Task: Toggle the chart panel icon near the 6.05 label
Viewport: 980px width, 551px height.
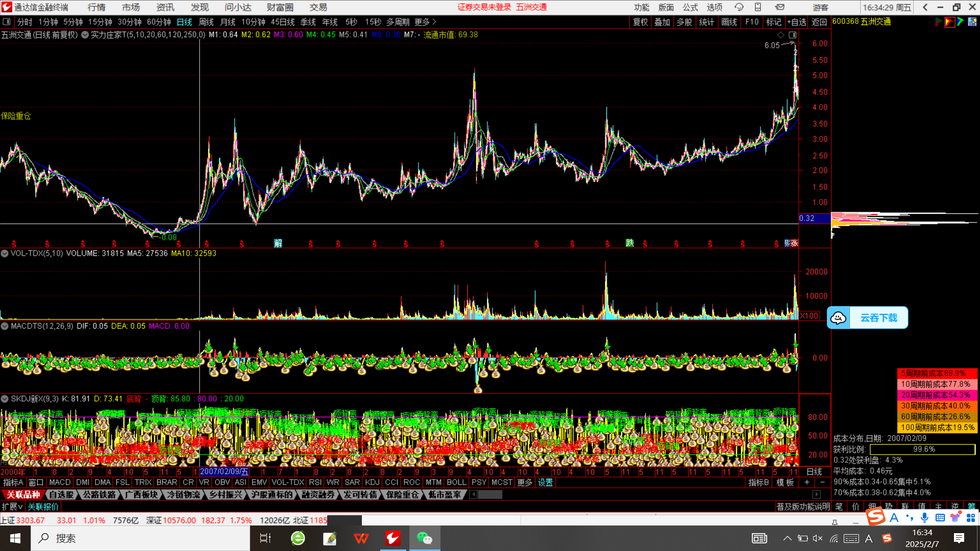Action: click(x=792, y=35)
